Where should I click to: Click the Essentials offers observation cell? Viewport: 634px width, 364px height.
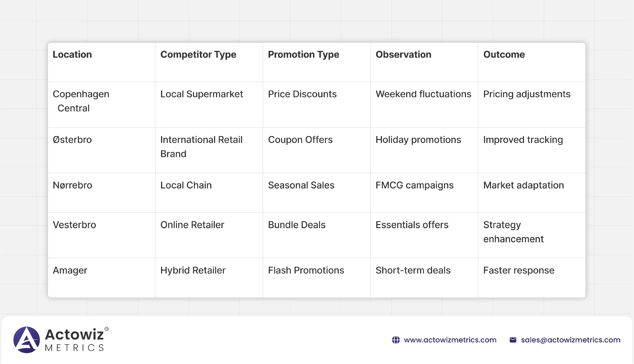click(412, 225)
